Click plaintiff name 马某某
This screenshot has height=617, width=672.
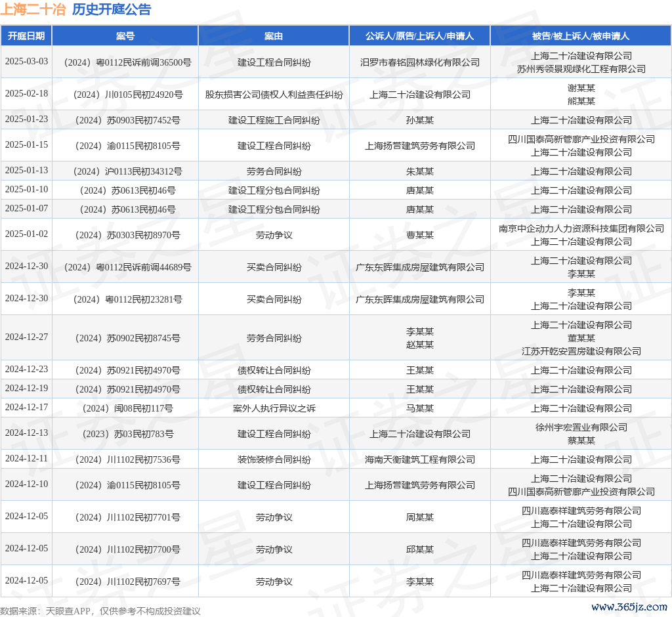419,409
